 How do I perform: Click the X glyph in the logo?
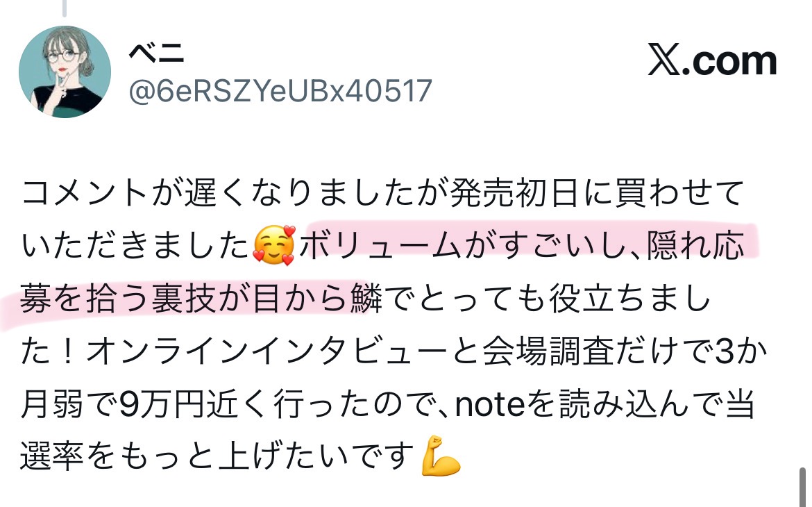point(664,61)
